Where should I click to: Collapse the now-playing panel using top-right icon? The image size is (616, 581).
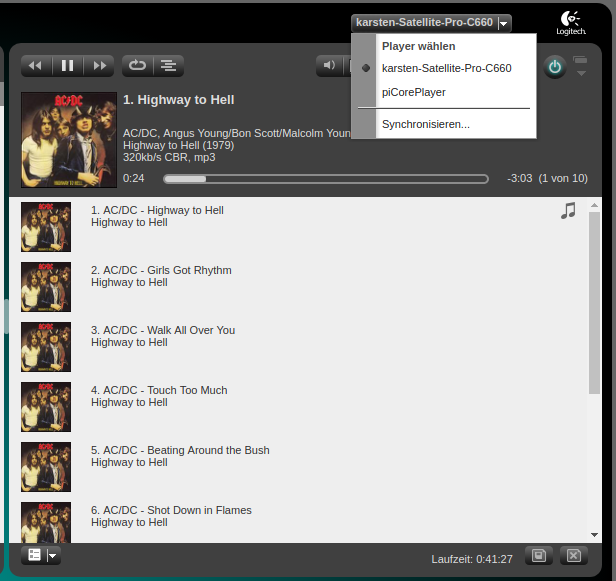click(580, 66)
